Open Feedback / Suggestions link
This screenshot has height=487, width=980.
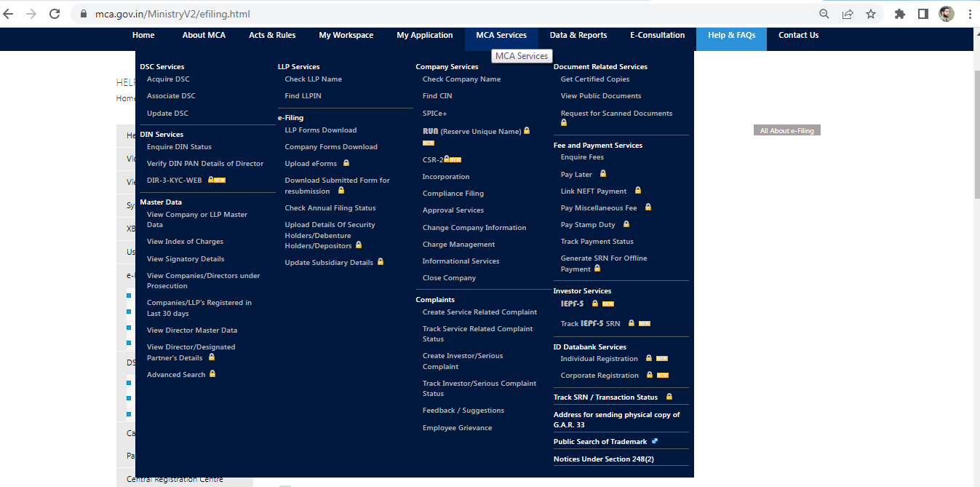463,410
